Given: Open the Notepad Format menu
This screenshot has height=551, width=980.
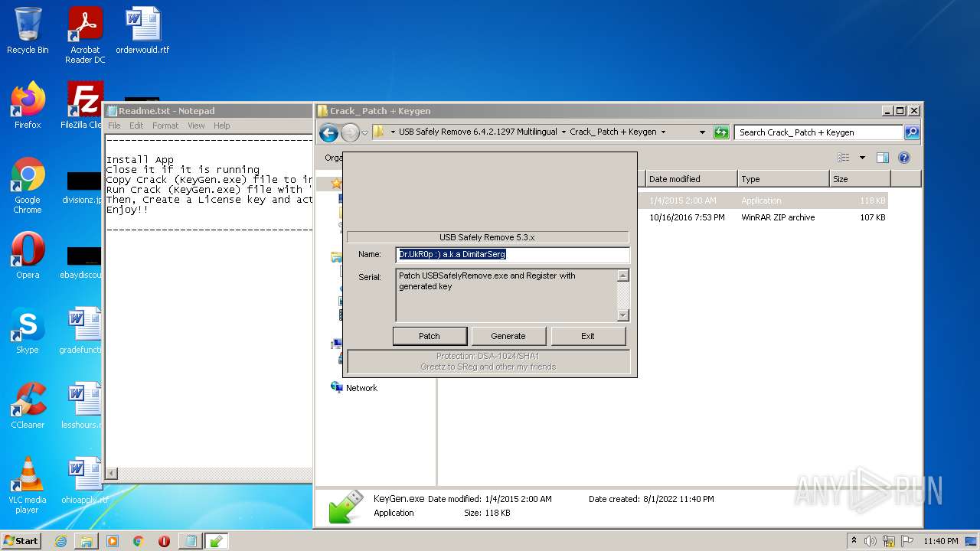Looking at the screenshot, I should pos(165,126).
